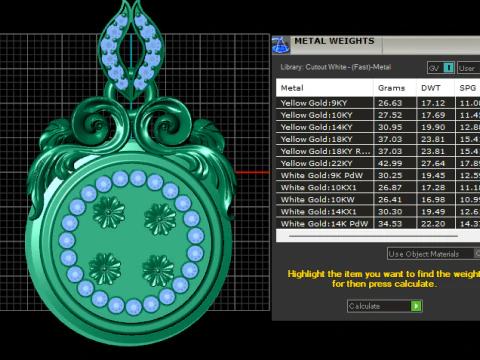Click the 27.64 DWT value

click(433, 163)
